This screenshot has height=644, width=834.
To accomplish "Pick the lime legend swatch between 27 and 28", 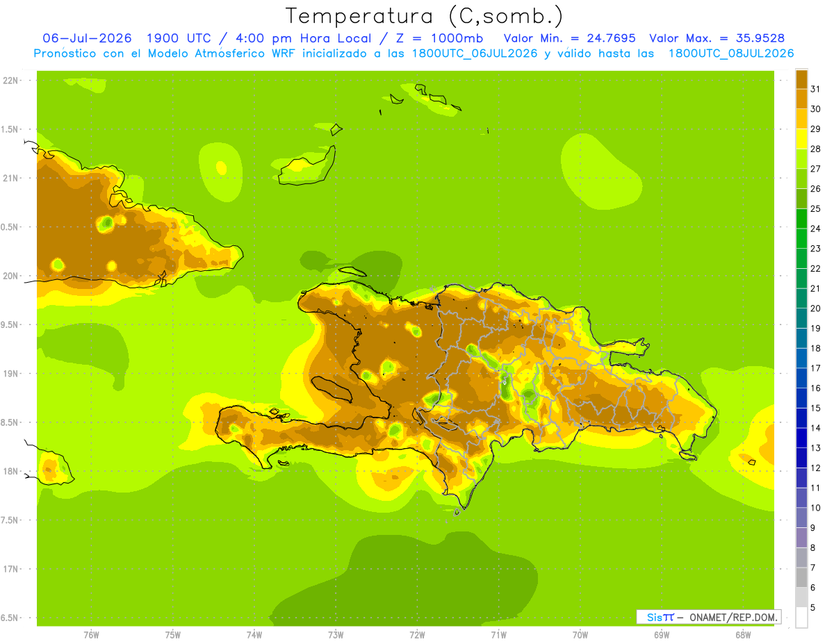I will click(x=801, y=158).
